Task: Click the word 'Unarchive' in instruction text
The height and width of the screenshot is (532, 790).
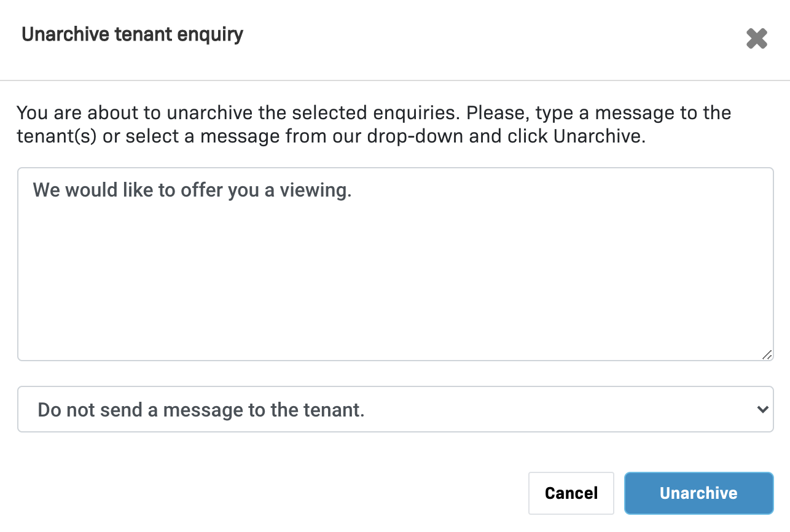Action: 598,136
